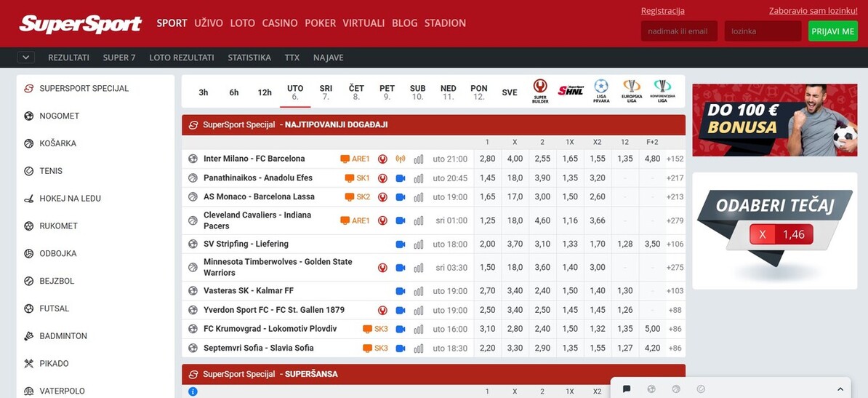
Task: Switch to the UŽIVO main menu
Action: click(x=209, y=23)
